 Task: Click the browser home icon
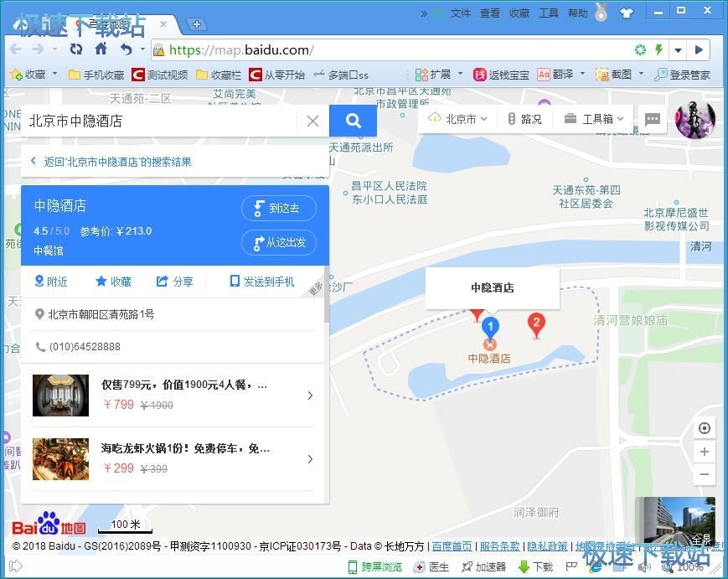point(101,49)
